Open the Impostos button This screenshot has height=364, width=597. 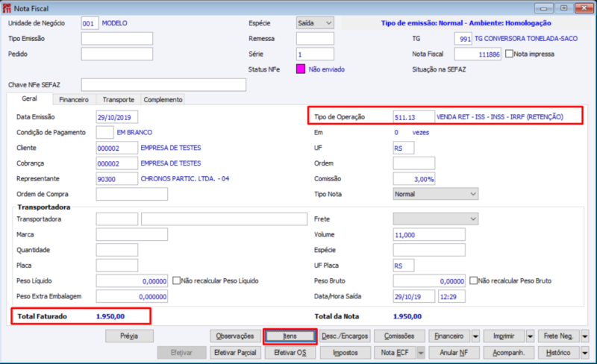click(x=346, y=353)
